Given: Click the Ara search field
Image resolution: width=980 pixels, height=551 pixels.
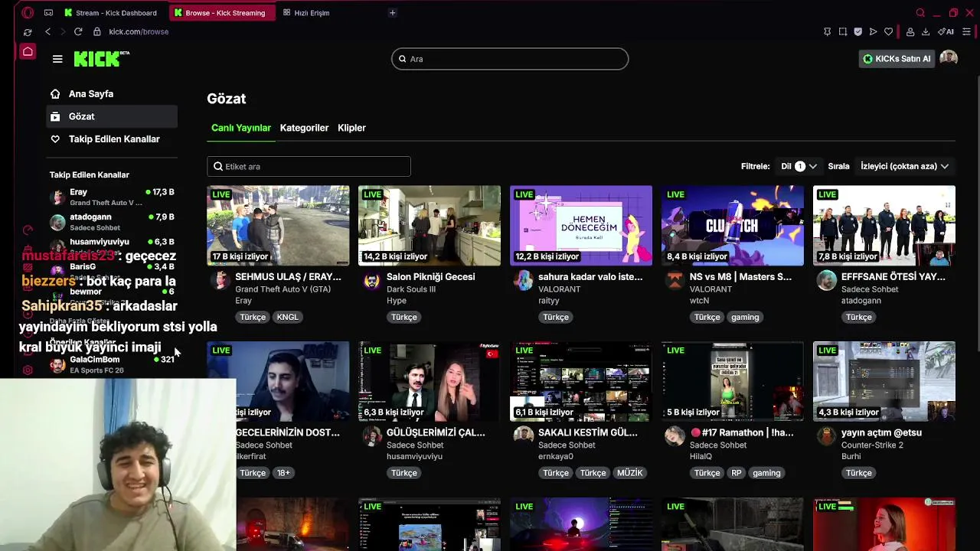Looking at the screenshot, I should point(510,59).
